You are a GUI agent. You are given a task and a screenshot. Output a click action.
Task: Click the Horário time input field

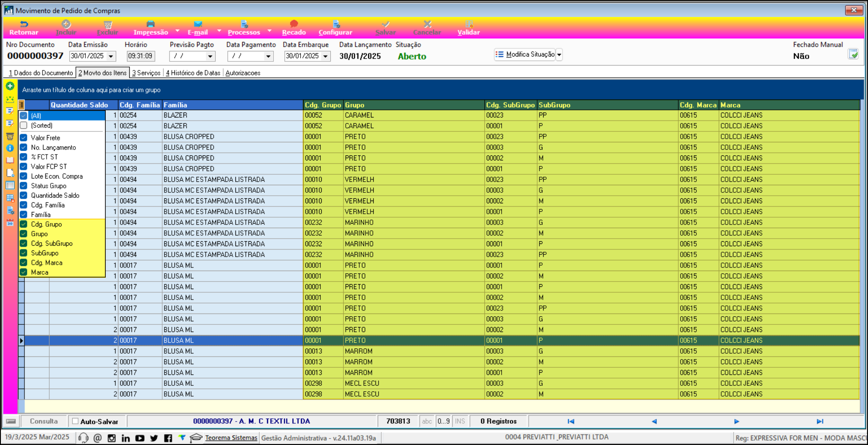coord(141,56)
